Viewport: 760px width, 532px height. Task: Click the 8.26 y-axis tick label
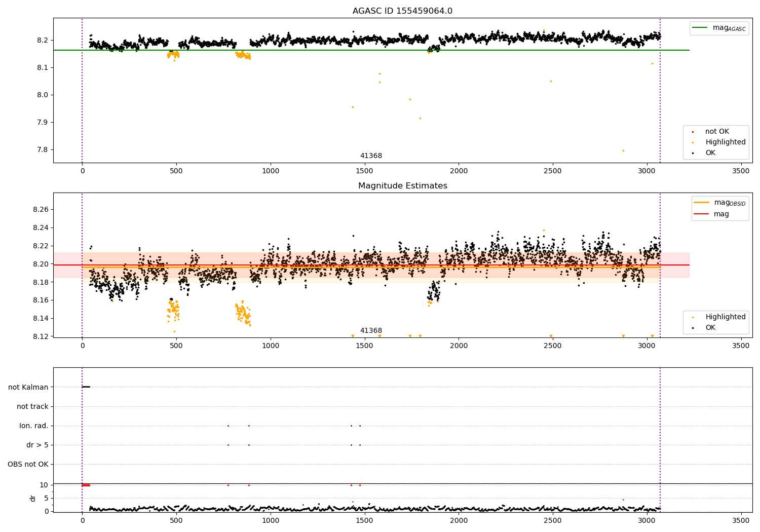tap(40, 210)
